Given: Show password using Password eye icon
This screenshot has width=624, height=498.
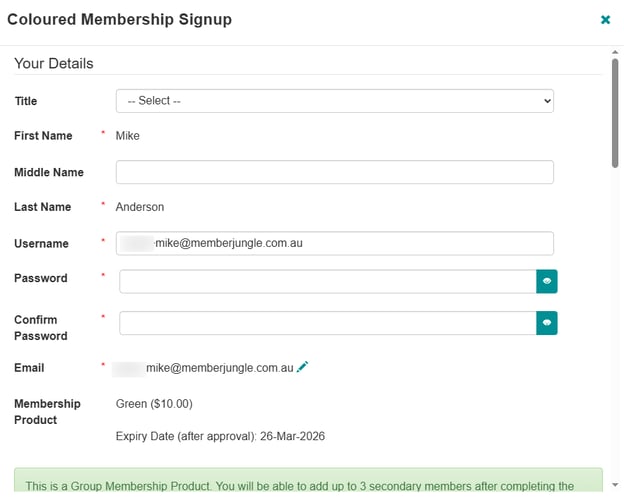Looking at the screenshot, I should click(x=547, y=281).
